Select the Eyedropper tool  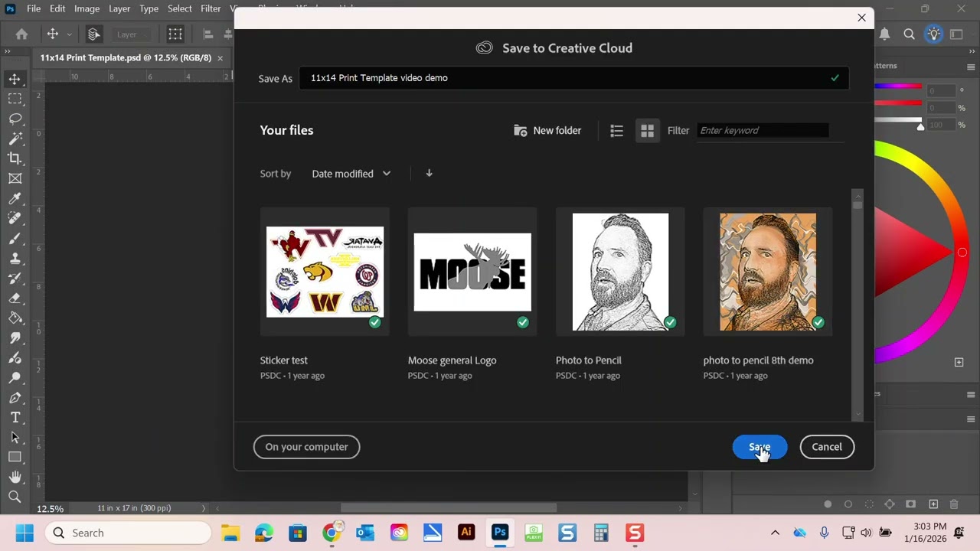click(x=15, y=198)
